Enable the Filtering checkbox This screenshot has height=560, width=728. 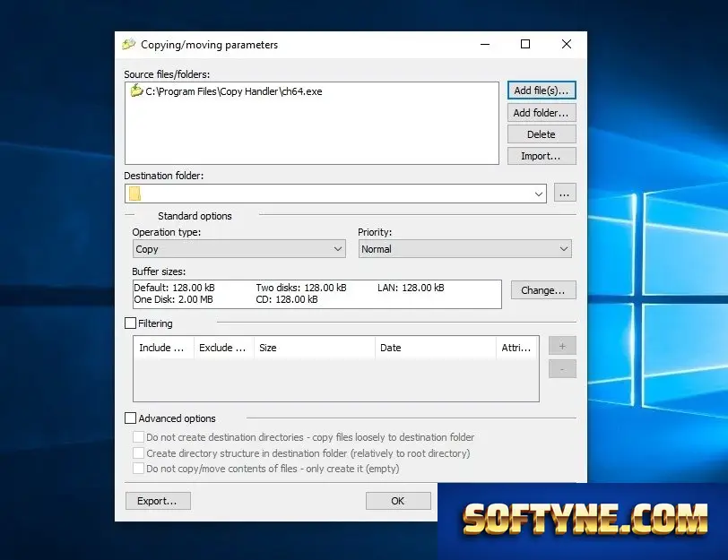pyautogui.click(x=131, y=323)
